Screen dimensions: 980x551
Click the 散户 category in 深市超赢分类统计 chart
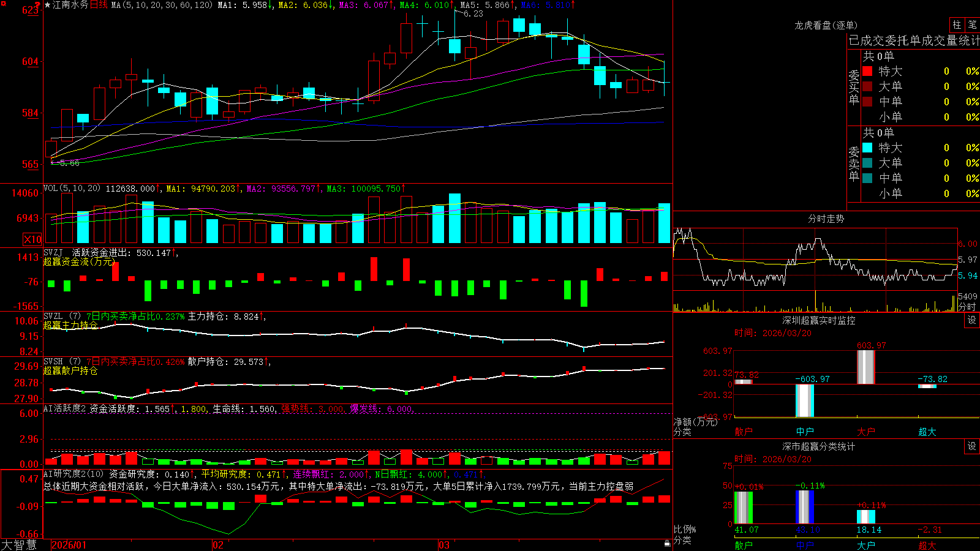point(744,545)
